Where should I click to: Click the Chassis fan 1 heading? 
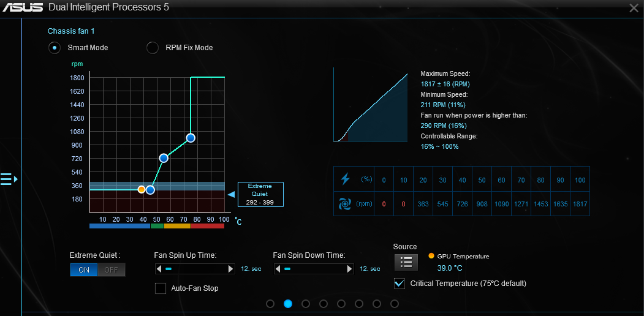[x=71, y=31]
